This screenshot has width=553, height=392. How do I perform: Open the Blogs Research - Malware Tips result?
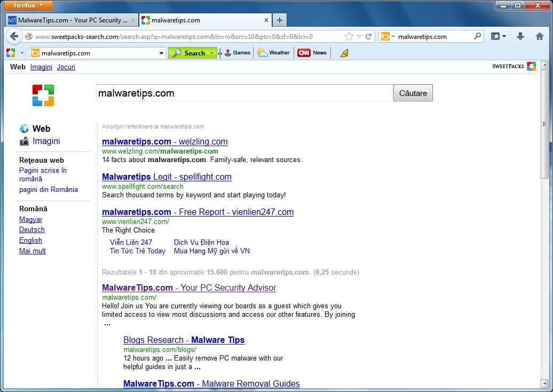[184, 340]
